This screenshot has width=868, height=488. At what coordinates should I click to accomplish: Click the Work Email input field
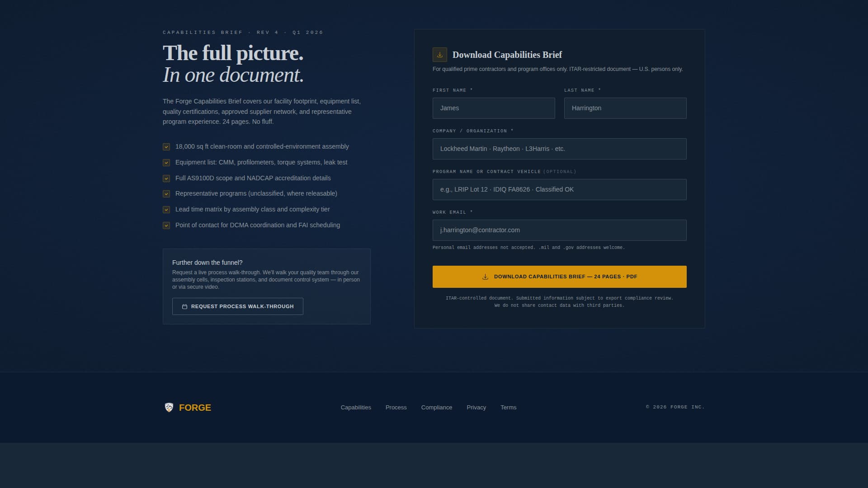[x=559, y=230]
